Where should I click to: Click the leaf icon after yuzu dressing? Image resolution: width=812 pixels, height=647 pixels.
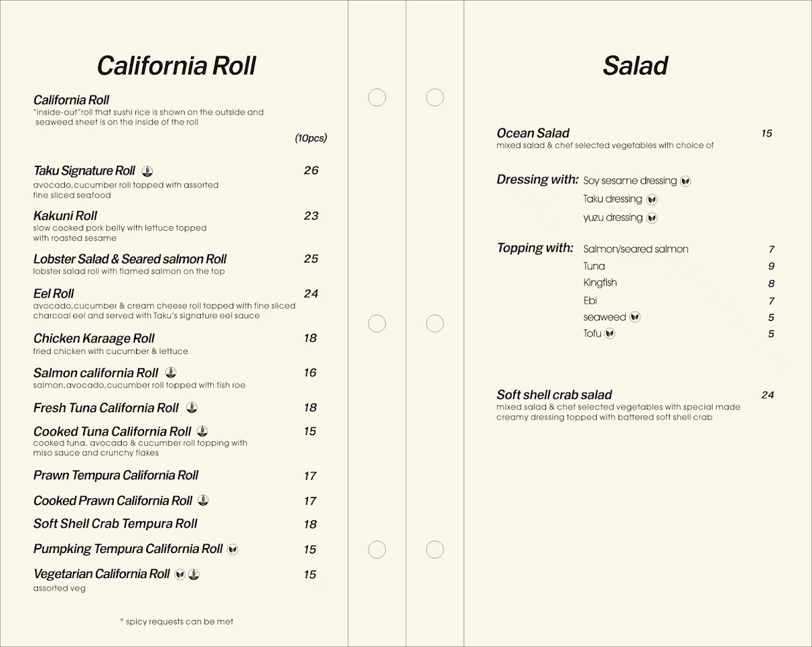652,218
